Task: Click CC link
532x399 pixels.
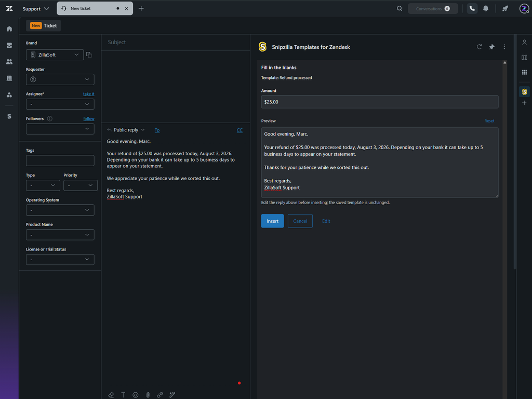Action: pyautogui.click(x=240, y=130)
